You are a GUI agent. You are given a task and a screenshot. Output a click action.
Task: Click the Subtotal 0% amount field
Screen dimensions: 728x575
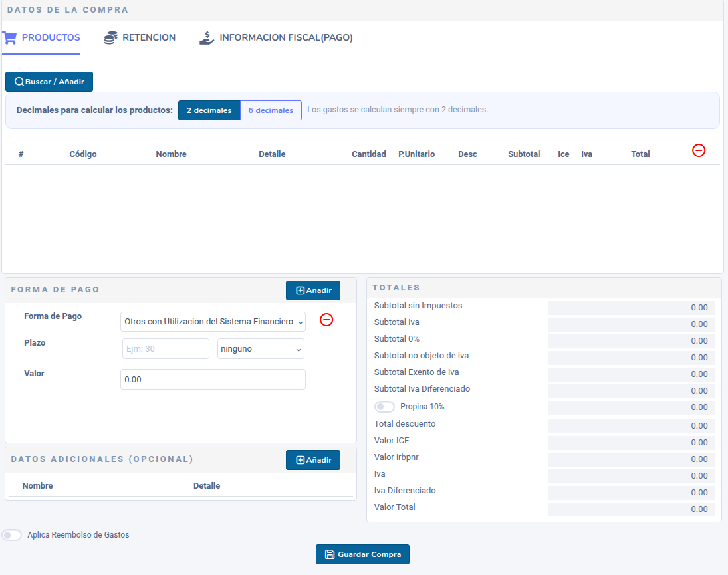pos(631,341)
